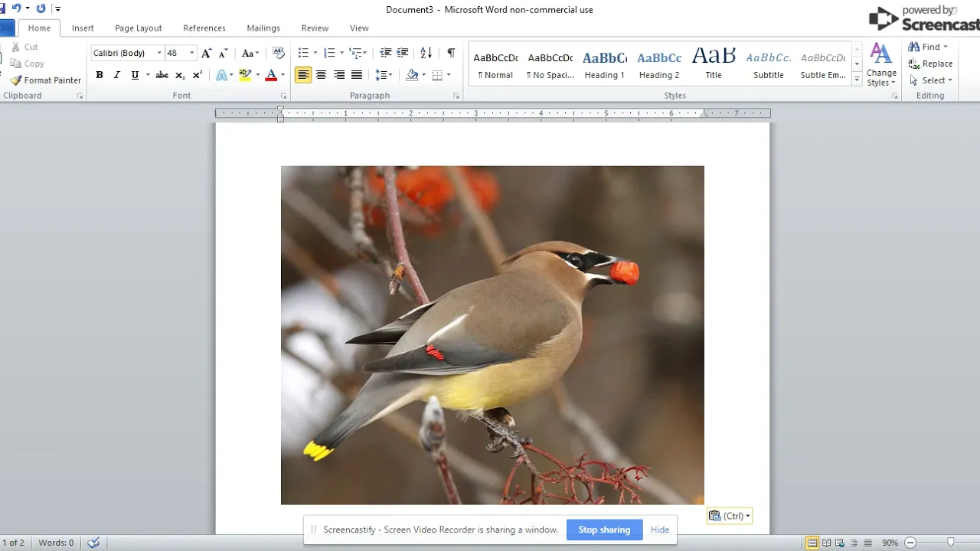The image size is (980, 551).
Task: Toggle Strikethrough formatting
Action: (162, 75)
